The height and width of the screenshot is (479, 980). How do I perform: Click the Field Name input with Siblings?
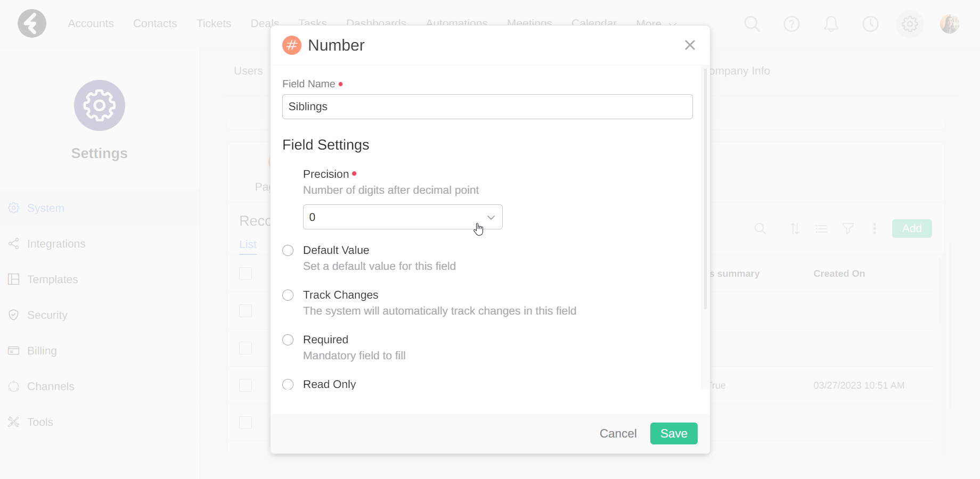(487, 106)
